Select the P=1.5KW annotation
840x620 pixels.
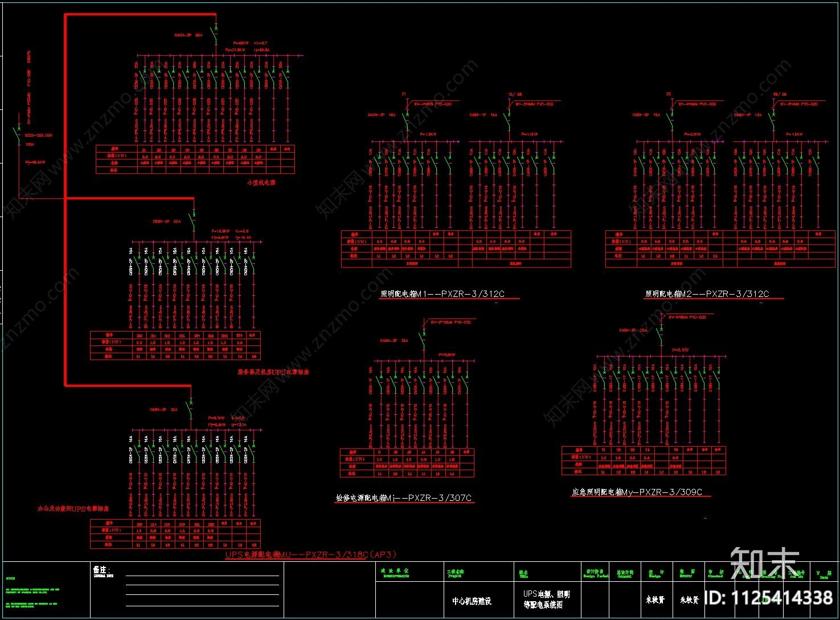tap(794, 134)
